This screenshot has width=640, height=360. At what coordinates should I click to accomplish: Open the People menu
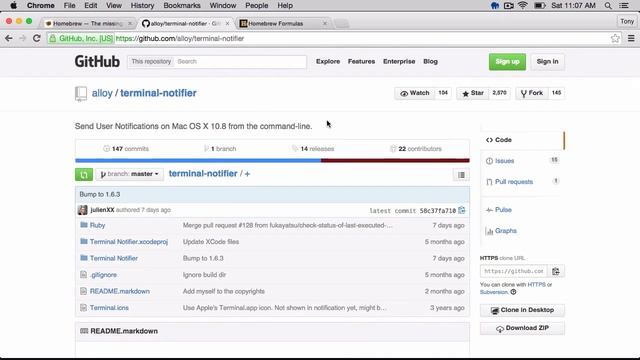pos(257,6)
